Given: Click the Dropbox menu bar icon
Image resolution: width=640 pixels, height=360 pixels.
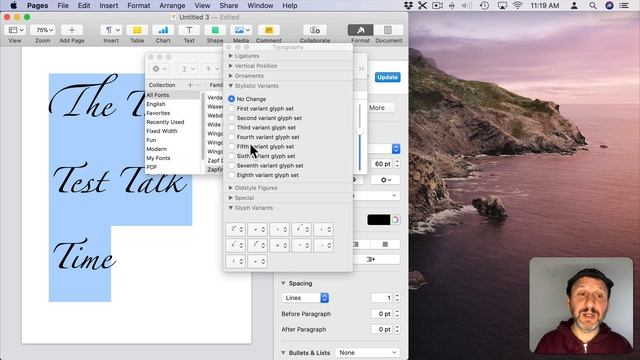Looking at the screenshot, I should 408,6.
